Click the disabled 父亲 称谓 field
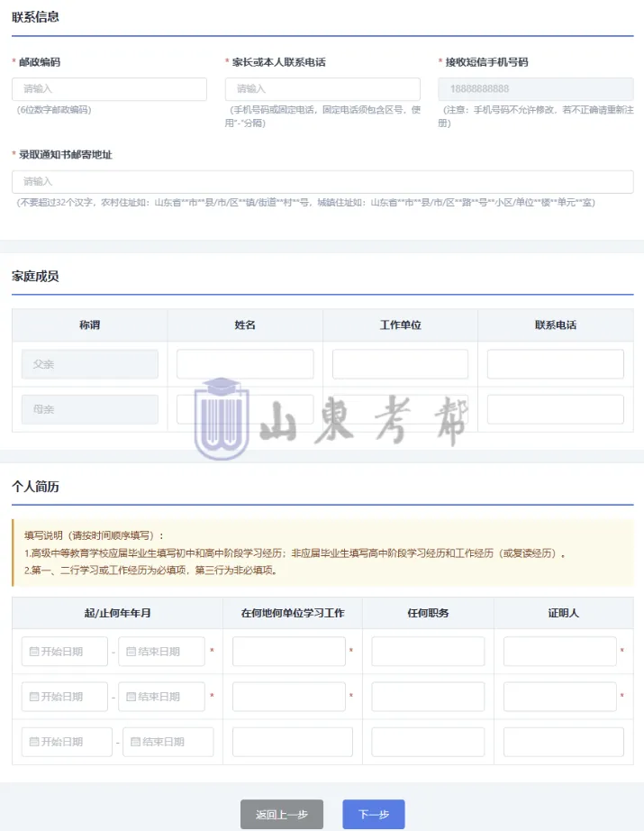The height and width of the screenshot is (831, 644). [89, 364]
